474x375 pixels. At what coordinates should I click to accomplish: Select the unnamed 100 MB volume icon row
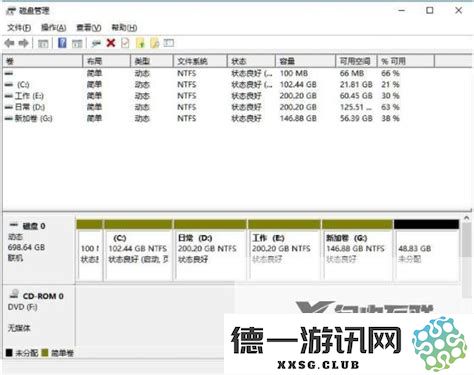pyautogui.click(x=9, y=73)
